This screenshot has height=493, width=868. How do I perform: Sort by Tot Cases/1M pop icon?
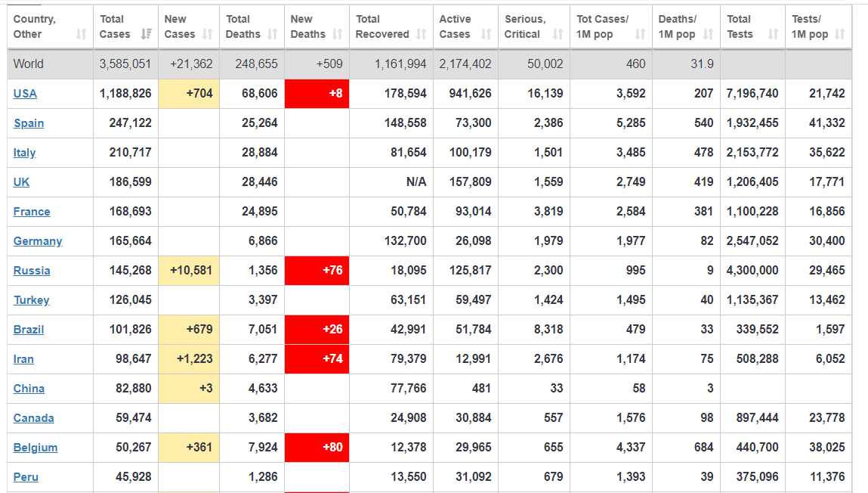point(641,34)
